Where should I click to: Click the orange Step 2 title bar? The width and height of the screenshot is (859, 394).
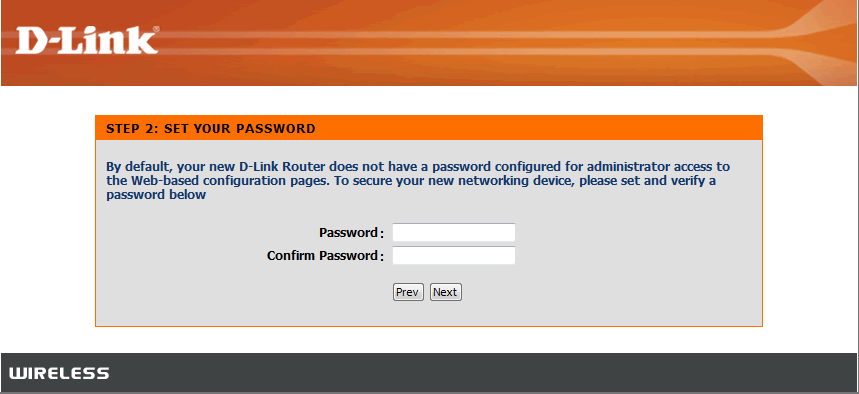pos(429,128)
